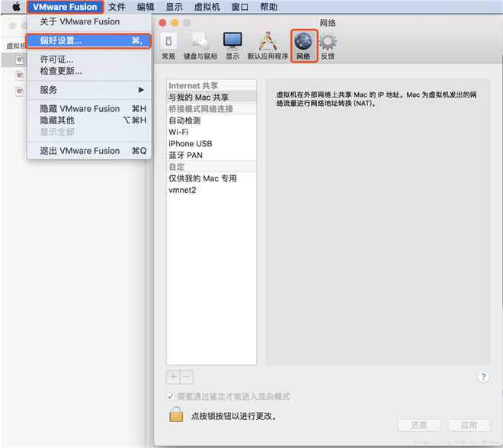
Task: Select the Network (网络) globe icon
Action: point(303,46)
